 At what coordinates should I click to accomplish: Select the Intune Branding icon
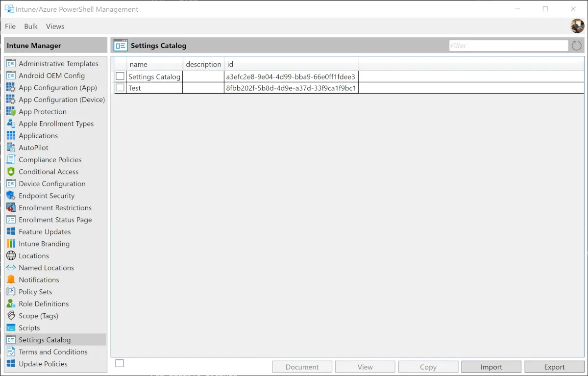11,244
